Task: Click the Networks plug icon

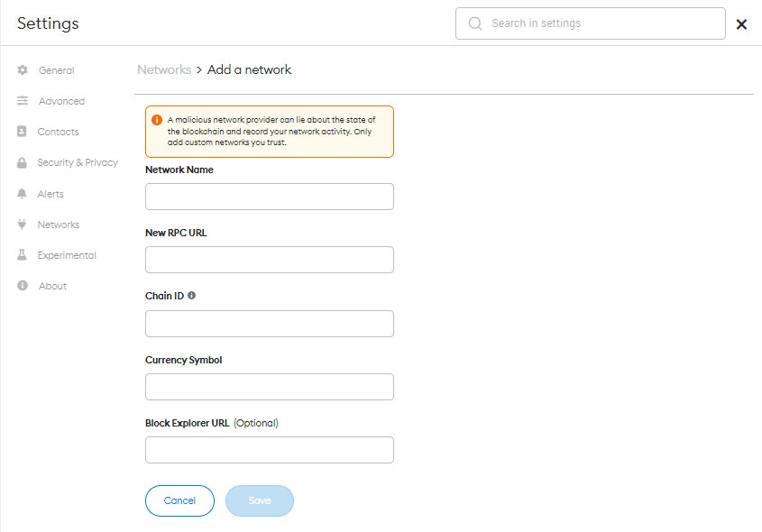Action: point(23,225)
